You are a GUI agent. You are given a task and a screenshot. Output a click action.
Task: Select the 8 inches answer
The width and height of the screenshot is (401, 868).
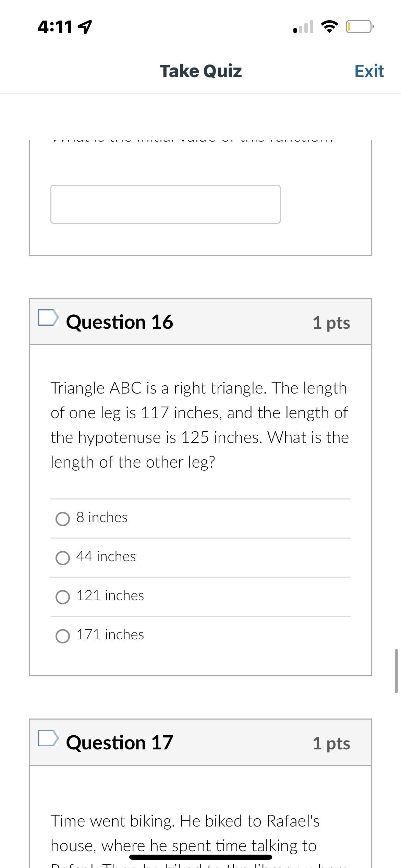[x=63, y=519]
